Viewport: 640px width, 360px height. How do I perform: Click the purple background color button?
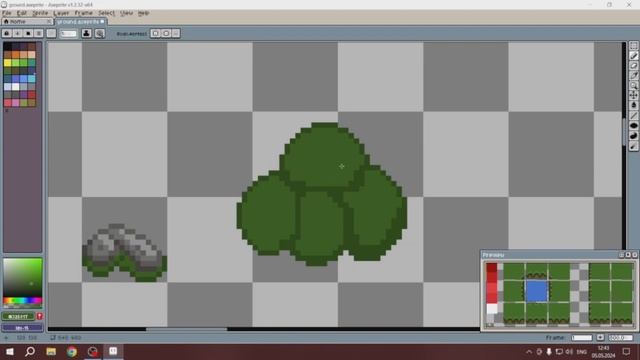tap(22, 327)
